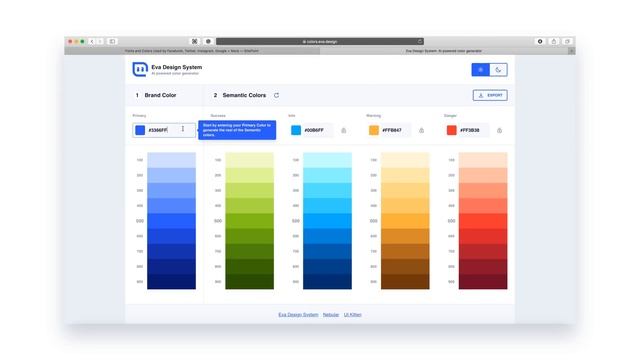Select the Warning 900 brown shade
Image resolution: width=640 pixels, height=360 pixels.
coord(405,282)
